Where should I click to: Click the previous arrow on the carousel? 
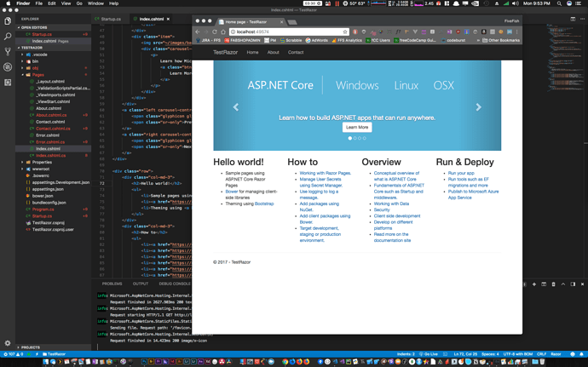(x=236, y=107)
